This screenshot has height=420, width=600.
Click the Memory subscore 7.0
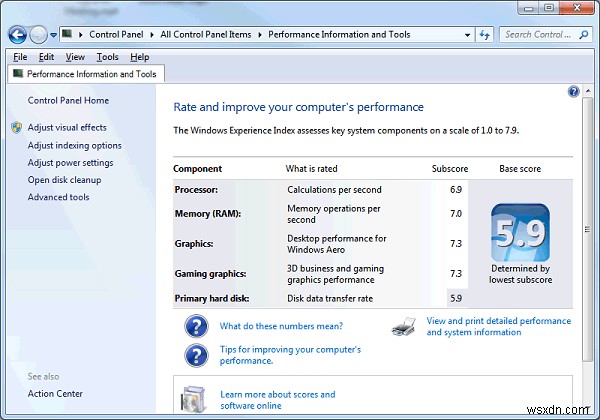pos(456,214)
